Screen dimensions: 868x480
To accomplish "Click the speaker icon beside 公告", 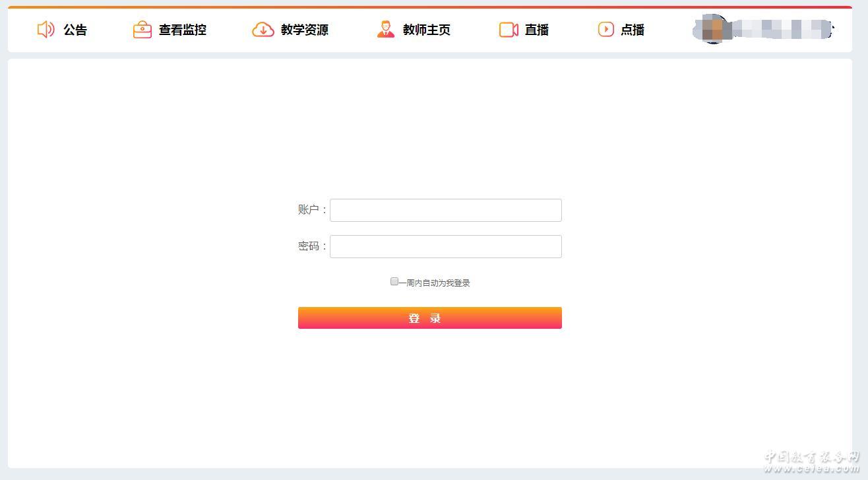I will point(46,30).
